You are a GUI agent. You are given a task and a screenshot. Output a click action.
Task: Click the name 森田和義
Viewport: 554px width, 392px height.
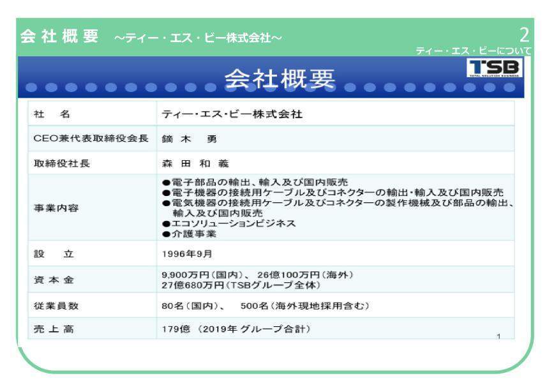(x=195, y=163)
